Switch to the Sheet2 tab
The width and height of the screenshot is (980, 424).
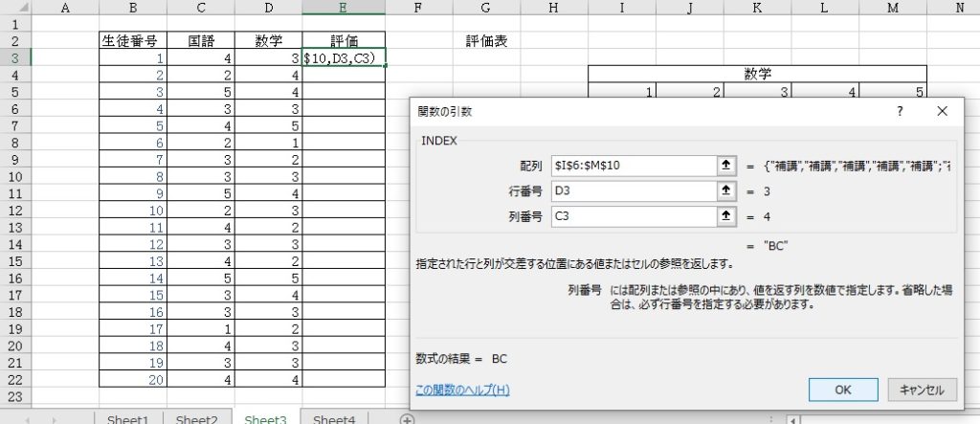(x=196, y=419)
